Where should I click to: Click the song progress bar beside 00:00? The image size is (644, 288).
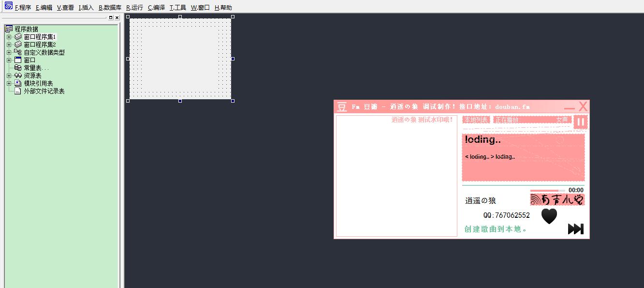pyautogui.click(x=547, y=190)
